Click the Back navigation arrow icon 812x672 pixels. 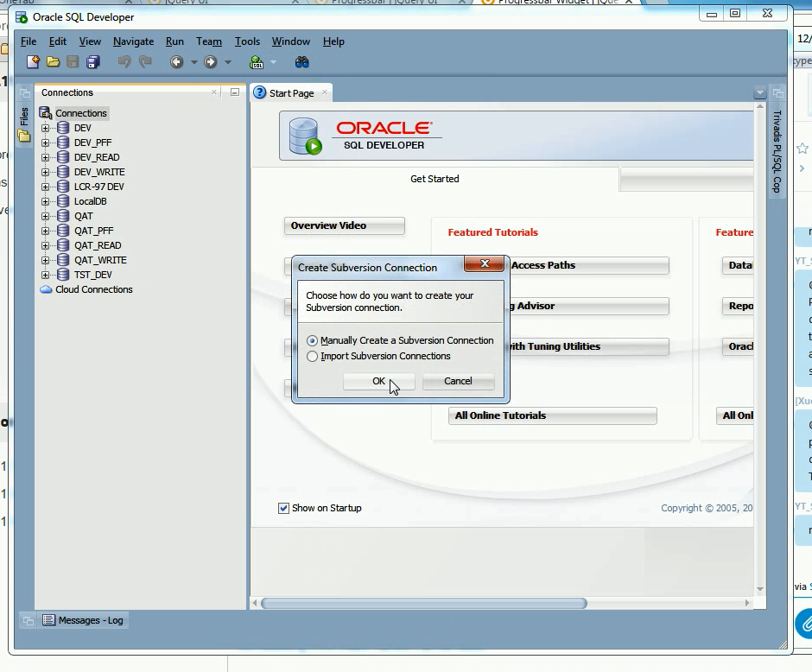pos(176,62)
